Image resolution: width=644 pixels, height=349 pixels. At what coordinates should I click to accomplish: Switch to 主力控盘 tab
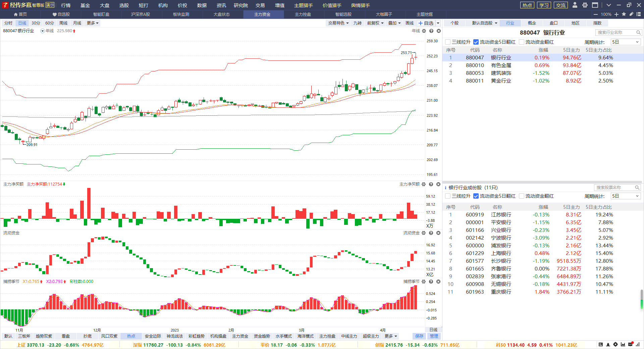coord(303,14)
